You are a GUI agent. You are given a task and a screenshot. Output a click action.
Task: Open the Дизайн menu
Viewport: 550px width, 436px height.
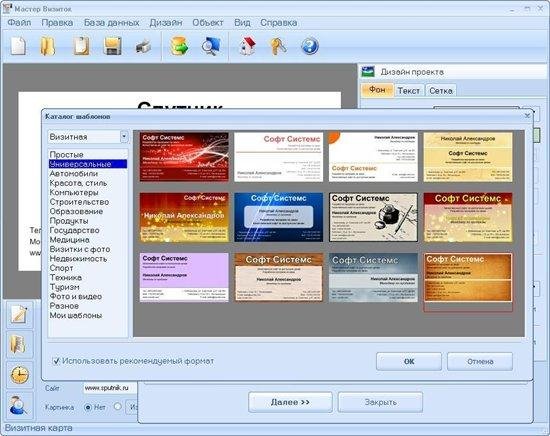click(x=166, y=23)
